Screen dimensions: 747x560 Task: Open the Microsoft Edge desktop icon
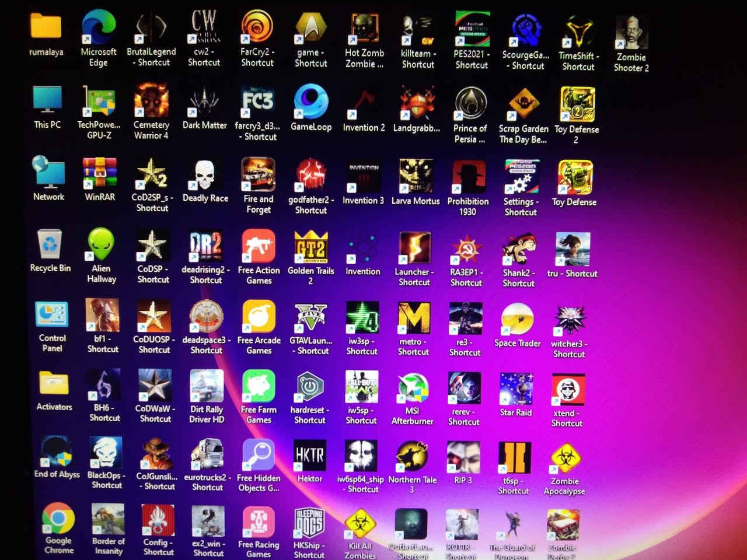(99, 27)
